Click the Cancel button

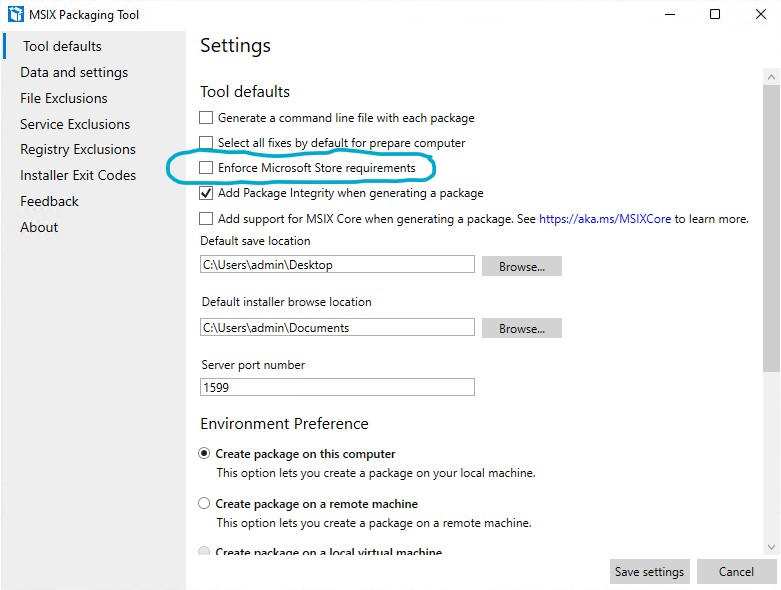pyautogui.click(x=736, y=572)
